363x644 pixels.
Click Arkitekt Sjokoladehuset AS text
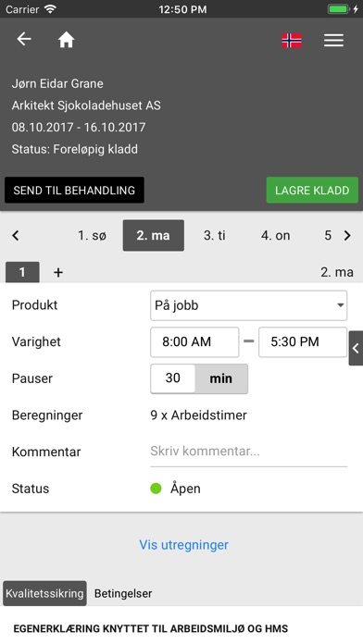click(86, 105)
